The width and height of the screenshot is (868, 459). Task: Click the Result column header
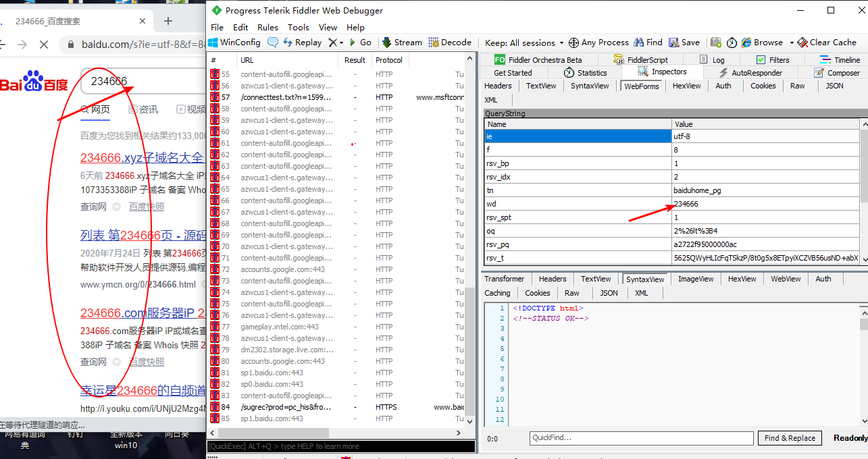point(355,60)
